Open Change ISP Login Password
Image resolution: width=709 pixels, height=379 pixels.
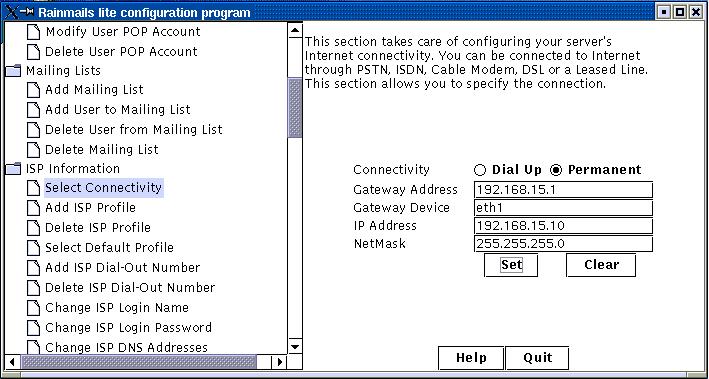click(x=128, y=327)
